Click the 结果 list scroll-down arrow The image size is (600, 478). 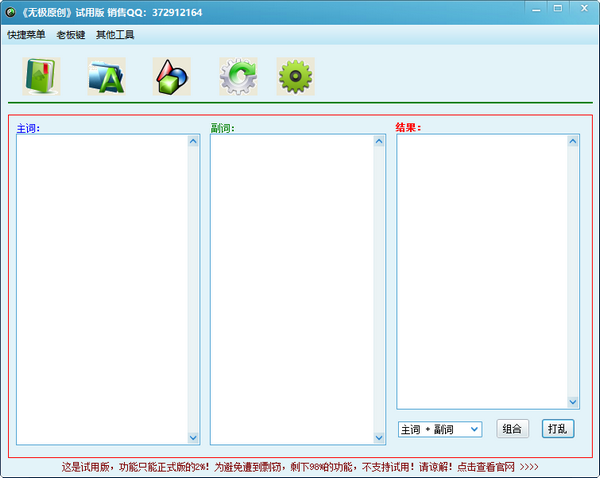573,402
